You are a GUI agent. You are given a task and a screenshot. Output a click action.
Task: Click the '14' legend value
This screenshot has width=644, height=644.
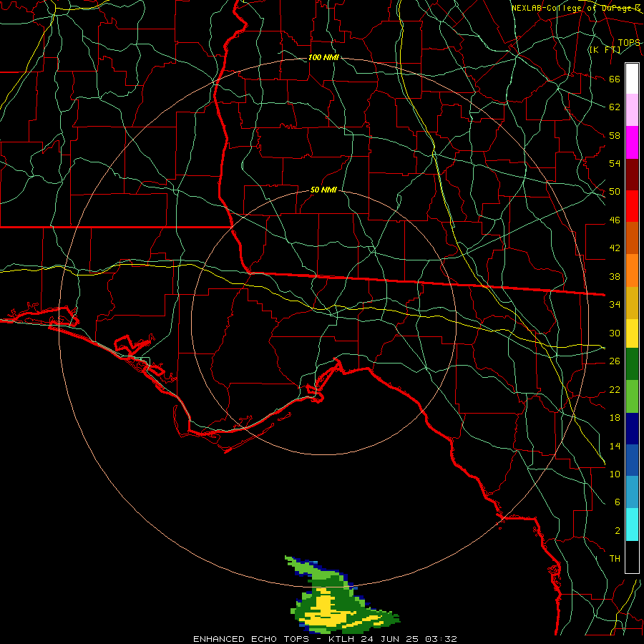615,446
